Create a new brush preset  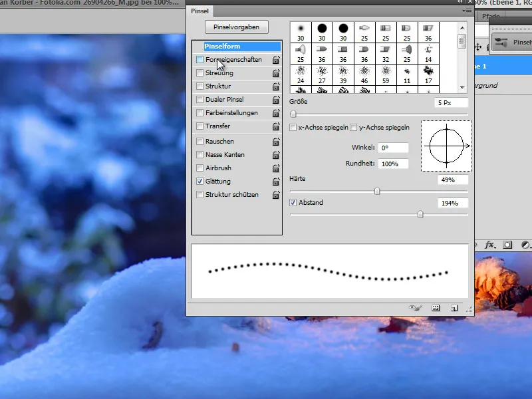click(454, 308)
